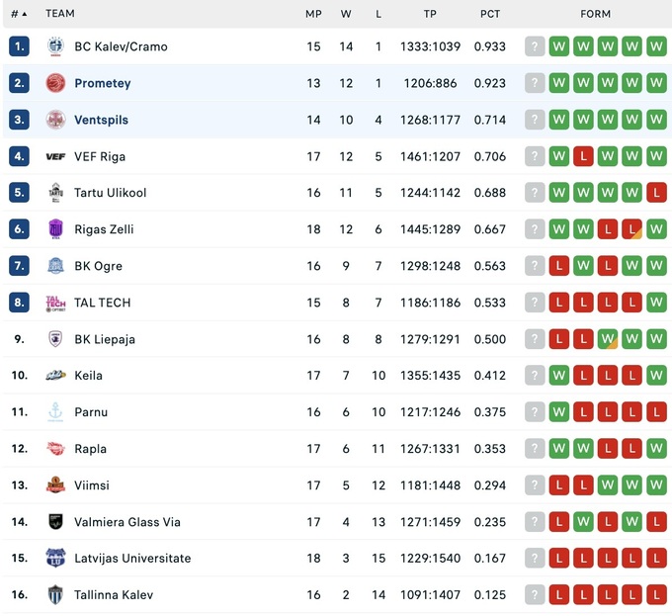Sort table by rank number column

click(18, 14)
